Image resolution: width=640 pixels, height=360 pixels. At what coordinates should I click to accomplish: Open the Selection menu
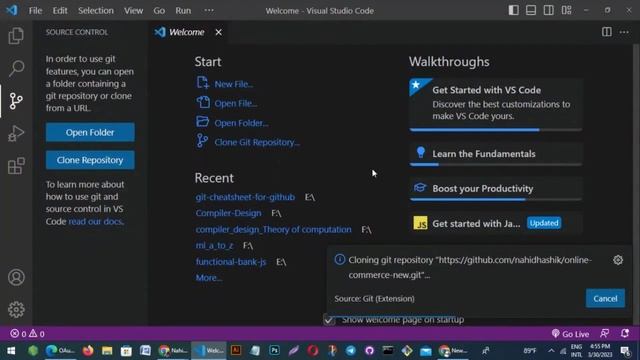pyautogui.click(x=96, y=11)
